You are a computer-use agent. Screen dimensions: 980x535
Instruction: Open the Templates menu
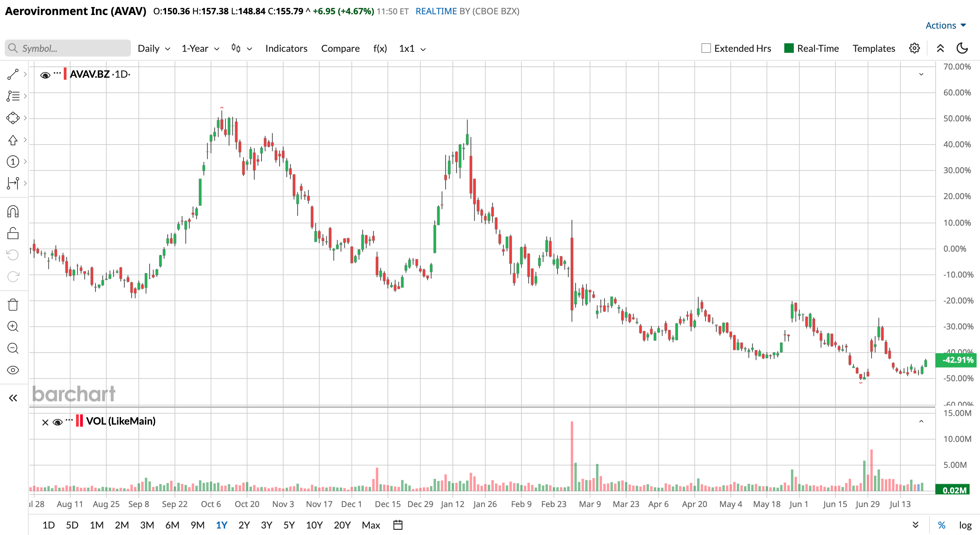pyautogui.click(x=874, y=48)
